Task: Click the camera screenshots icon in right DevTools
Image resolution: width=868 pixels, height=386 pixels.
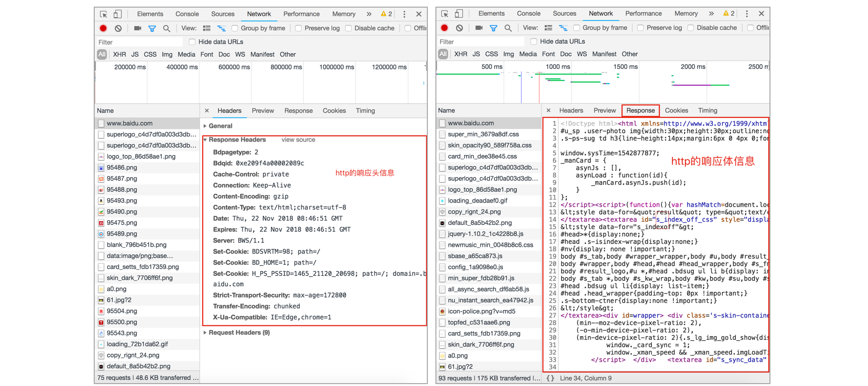Action: [x=479, y=28]
